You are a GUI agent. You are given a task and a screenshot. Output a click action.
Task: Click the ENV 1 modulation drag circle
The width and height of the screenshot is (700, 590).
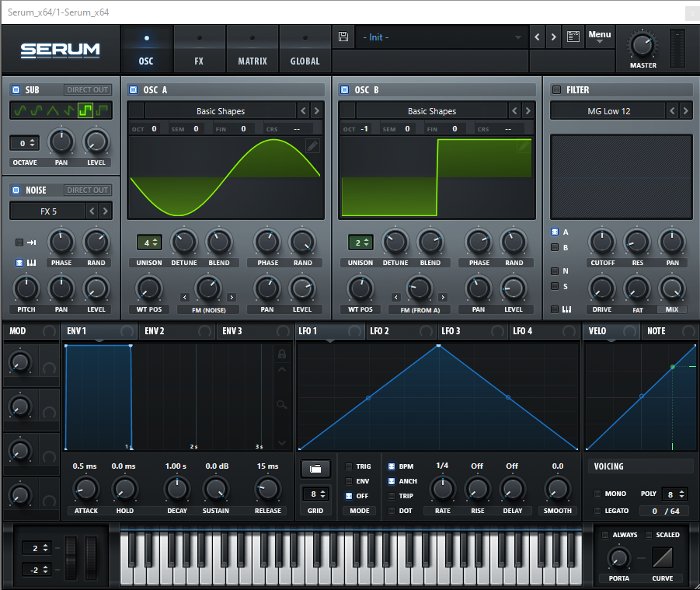click(127, 331)
